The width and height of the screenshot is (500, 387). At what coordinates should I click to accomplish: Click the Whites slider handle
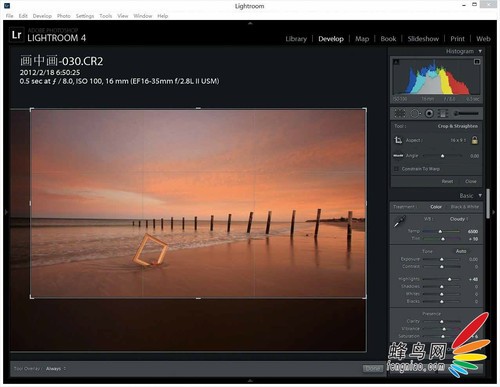[442, 294]
